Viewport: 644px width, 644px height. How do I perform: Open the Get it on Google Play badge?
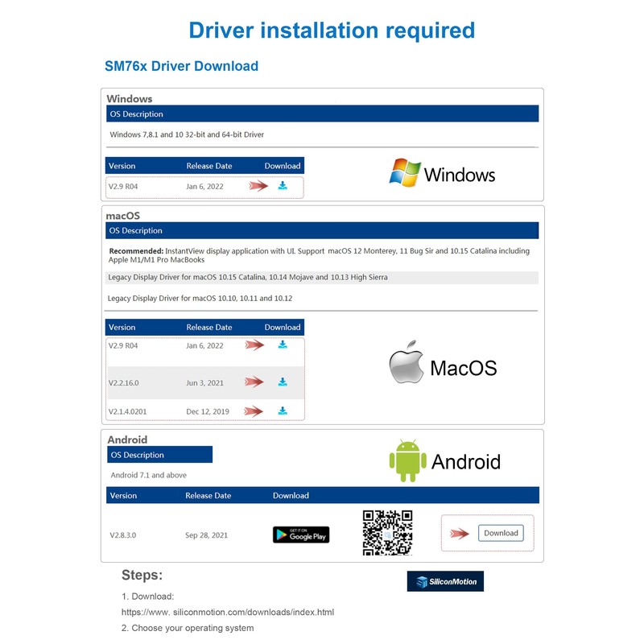pyautogui.click(x=301, y=534)
